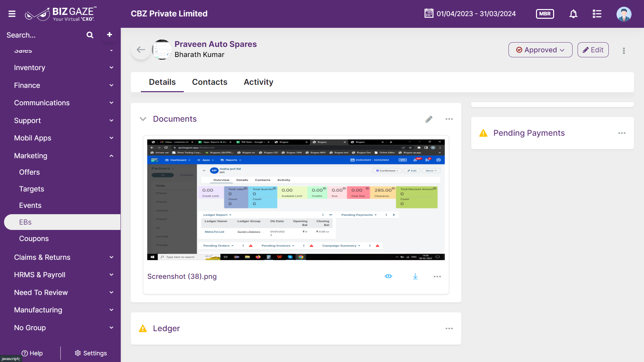
Task: Click the MBR badge icon
Action: point(545,14)
